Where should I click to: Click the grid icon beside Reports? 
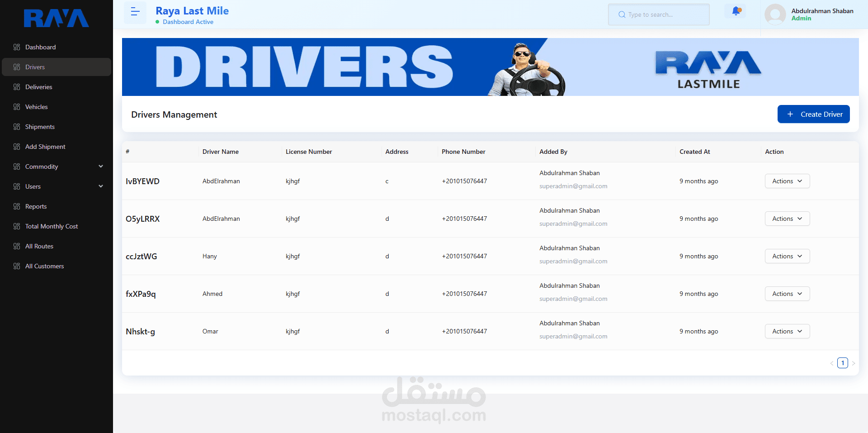(x=17, y=206)
